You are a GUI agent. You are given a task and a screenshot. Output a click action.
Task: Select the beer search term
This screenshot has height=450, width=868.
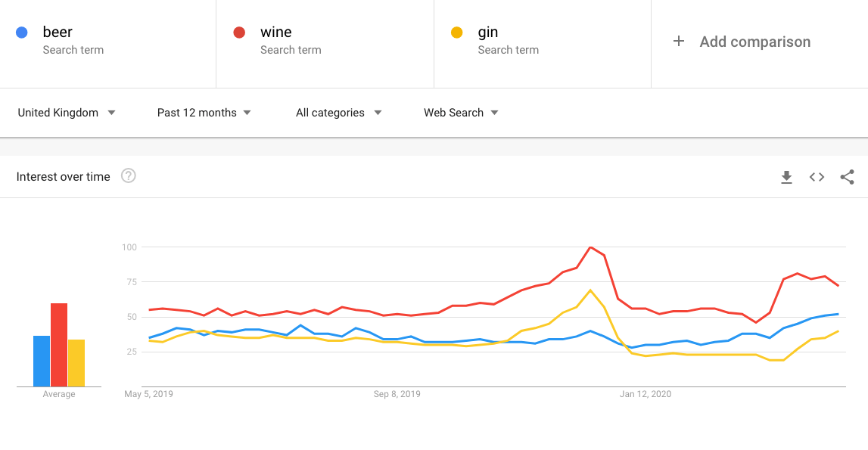(58, 33)
